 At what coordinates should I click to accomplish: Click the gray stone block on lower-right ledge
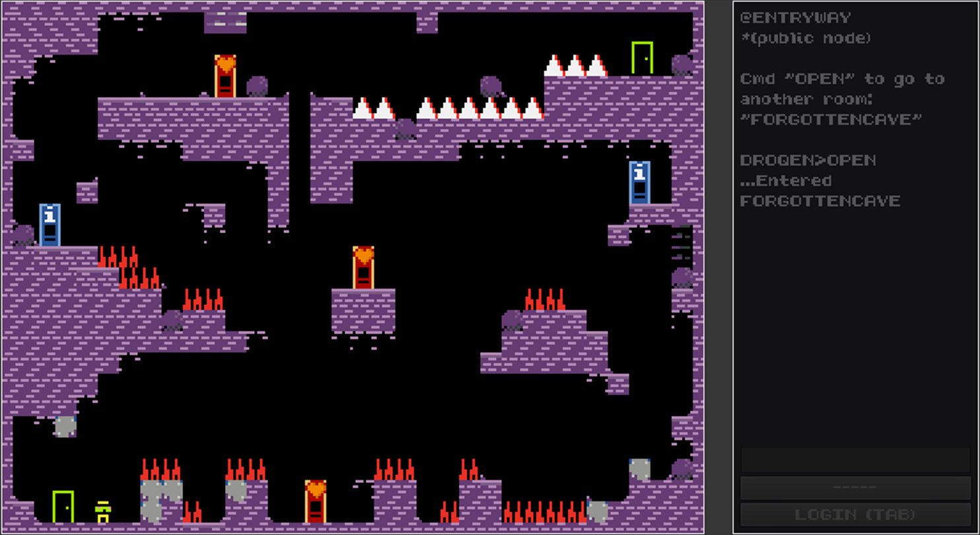click(x=639, y=468)
